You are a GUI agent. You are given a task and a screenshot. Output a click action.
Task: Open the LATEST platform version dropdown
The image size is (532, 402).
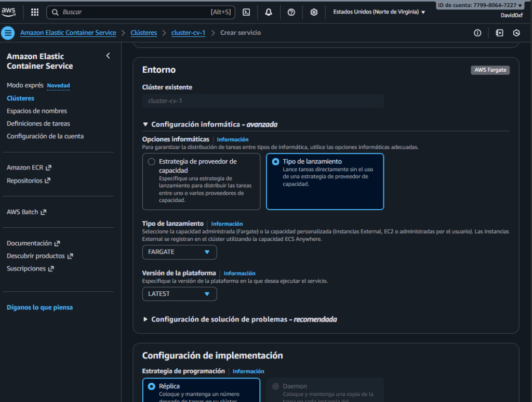[179, 294]
